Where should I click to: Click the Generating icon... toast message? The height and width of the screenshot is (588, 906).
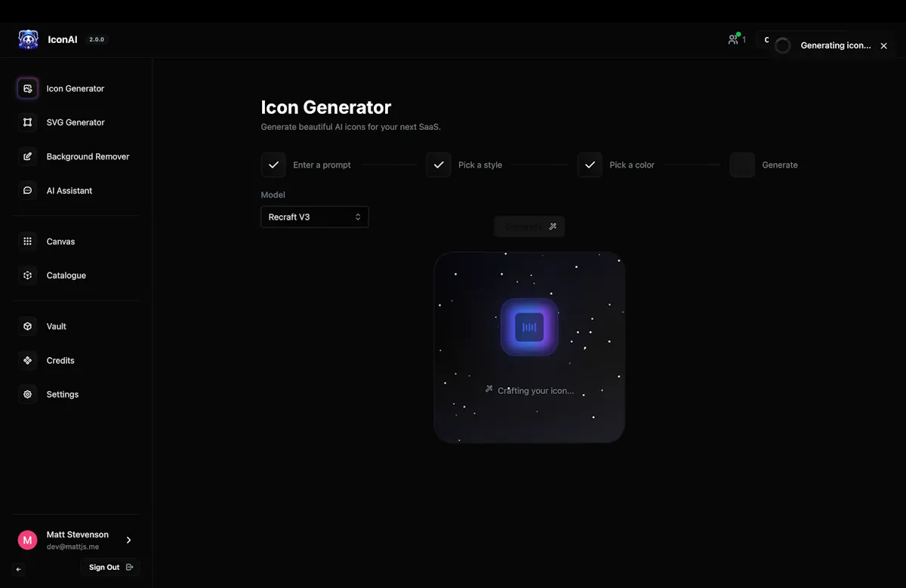[836, 45]
